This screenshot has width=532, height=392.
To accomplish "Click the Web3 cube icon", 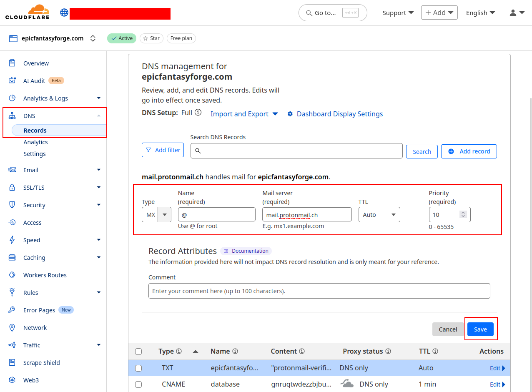I will 12,380.
